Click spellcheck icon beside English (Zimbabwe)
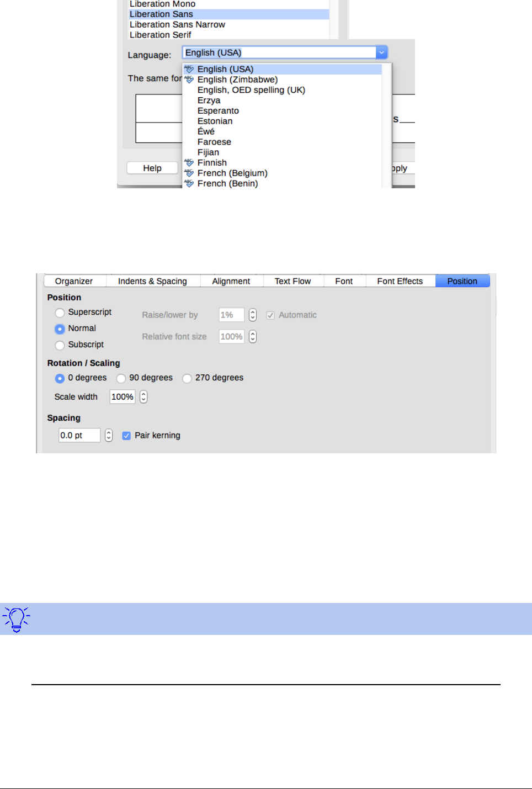The height and width of the screenshot is (789, 532). point(189,80)
